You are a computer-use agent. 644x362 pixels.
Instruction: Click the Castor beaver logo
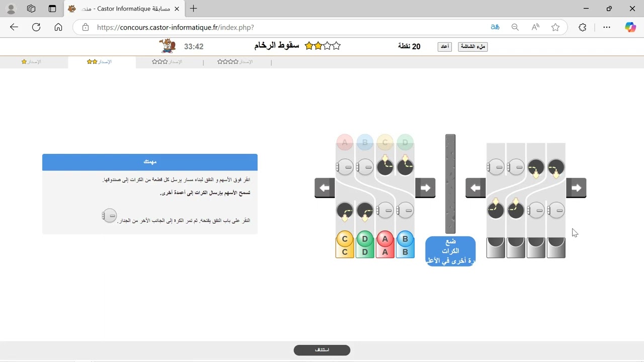167,46
